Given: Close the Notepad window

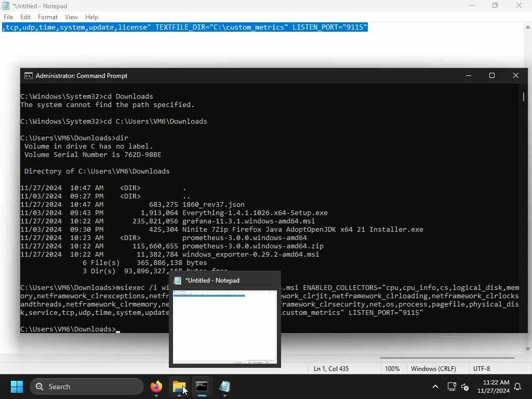Looking at the screenshot, I should [x=519, y=6].
